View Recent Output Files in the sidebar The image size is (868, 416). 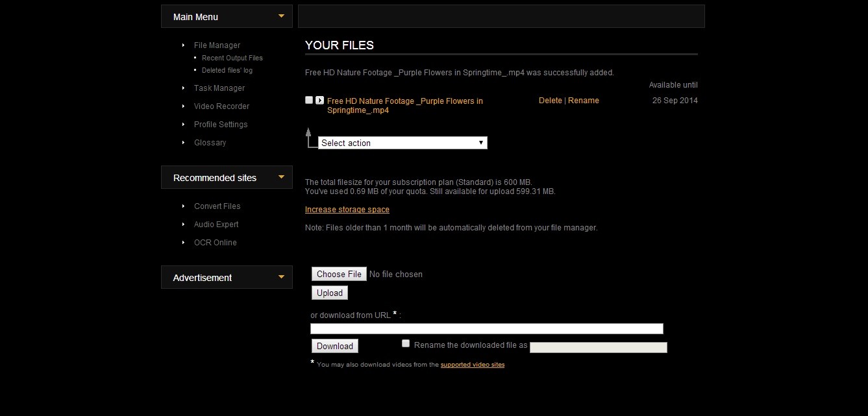pyautogui.click(x=232, y=58)
